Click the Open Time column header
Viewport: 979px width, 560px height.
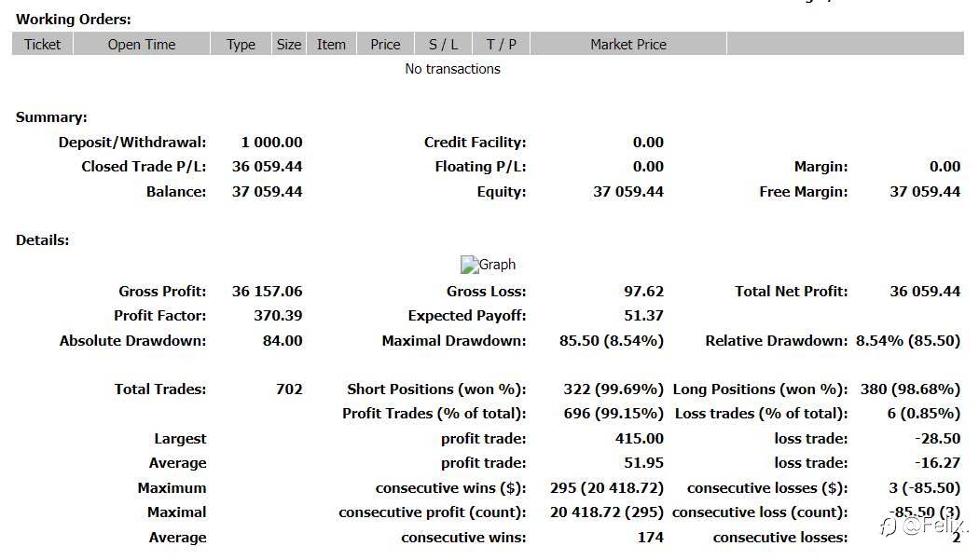[x=142, y=44]
